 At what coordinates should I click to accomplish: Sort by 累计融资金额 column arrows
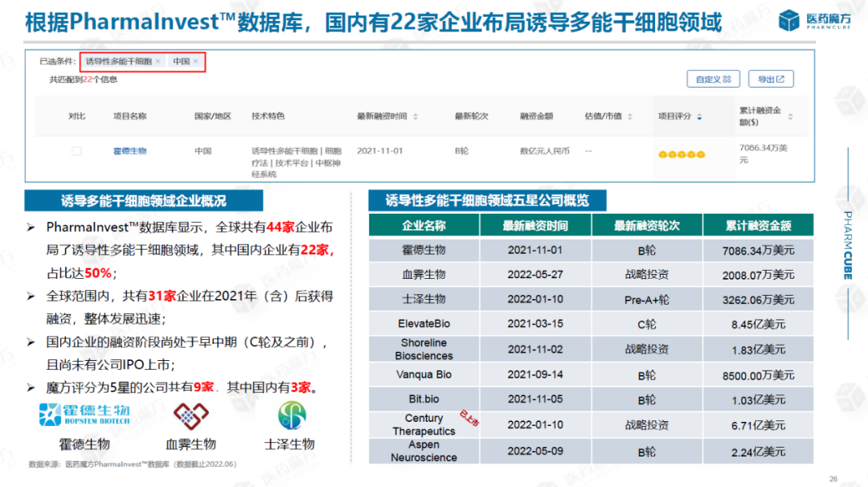click(x=792, y=117)
